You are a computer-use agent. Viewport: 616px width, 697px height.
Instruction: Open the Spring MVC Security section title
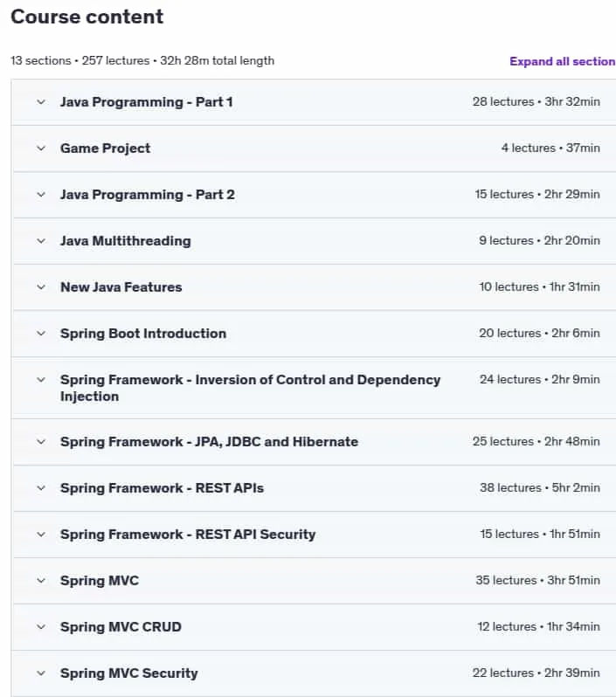(x=129, y=673)
